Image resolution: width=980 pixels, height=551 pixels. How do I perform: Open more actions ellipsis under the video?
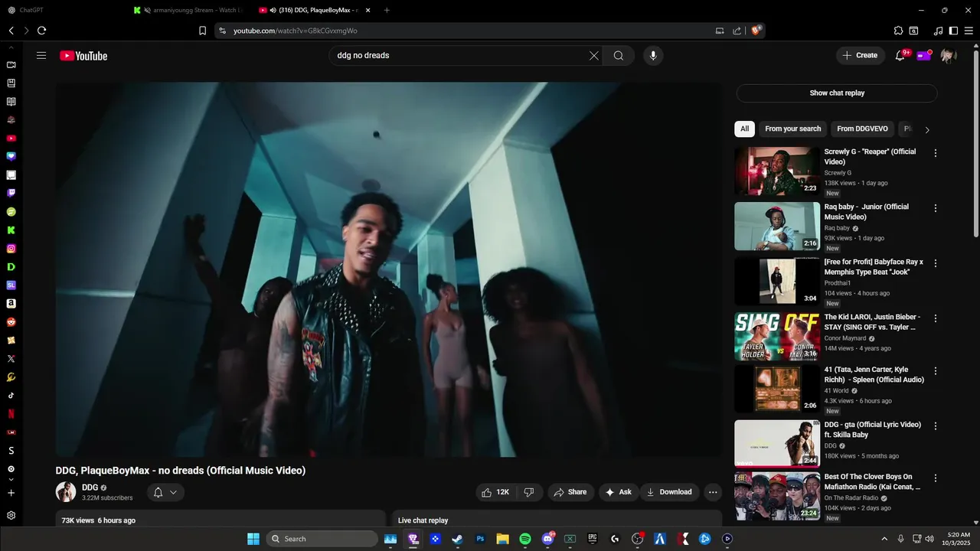tap(713, 492)
